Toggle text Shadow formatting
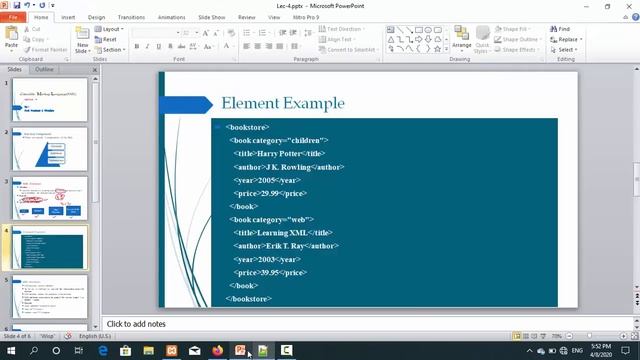 click(x=170, y=46)
